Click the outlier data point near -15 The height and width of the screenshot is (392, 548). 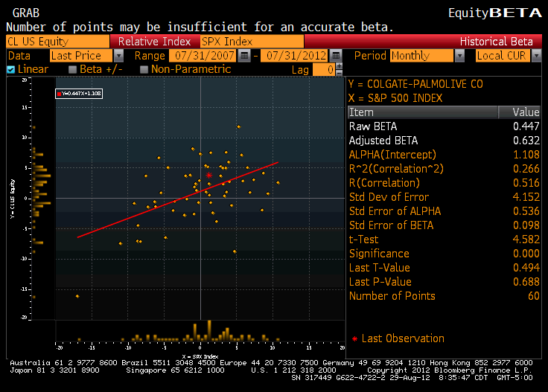77,296
